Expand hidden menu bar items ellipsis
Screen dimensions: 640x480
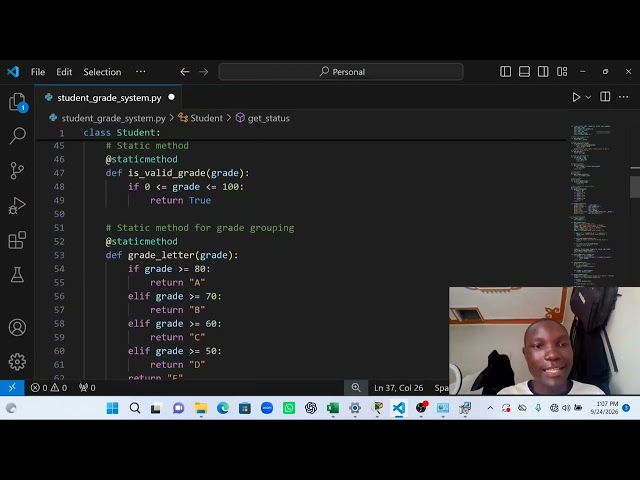click(x=141, y=71)
